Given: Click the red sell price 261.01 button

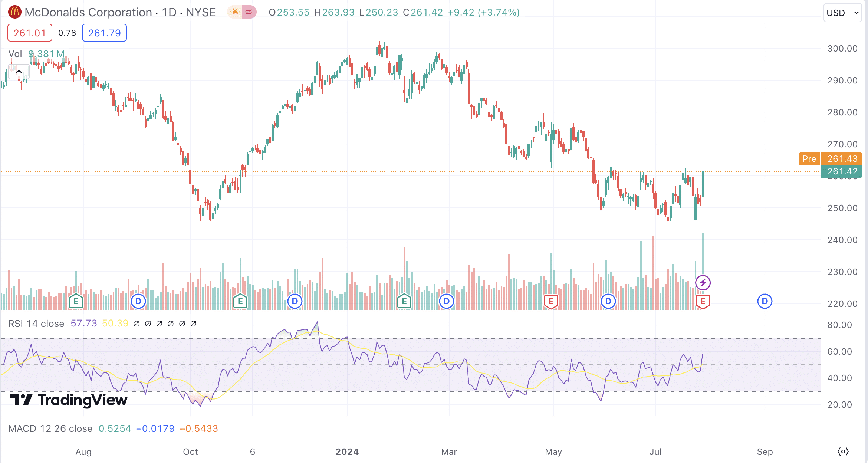Looking at the screenshot, I should click(x=30, y=33).
